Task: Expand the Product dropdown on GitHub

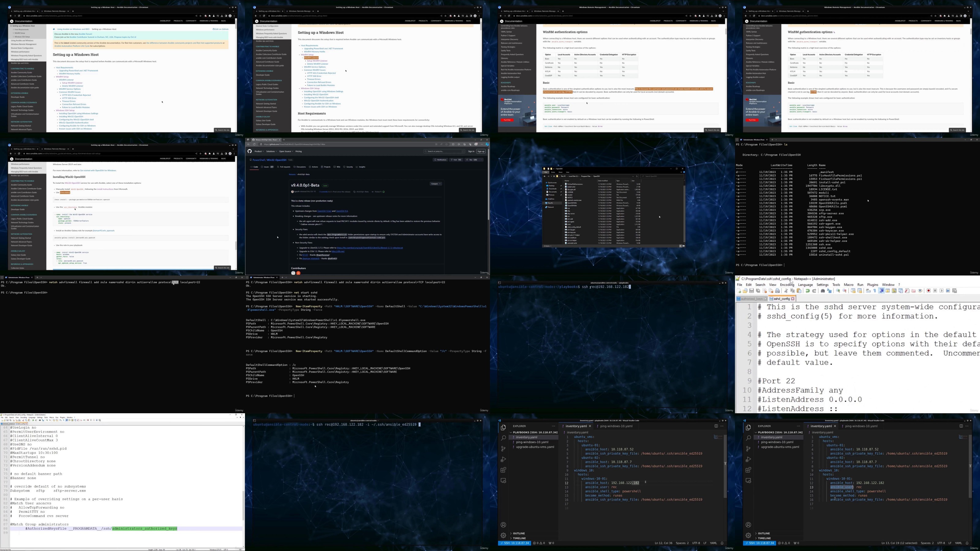Action: 259,151
